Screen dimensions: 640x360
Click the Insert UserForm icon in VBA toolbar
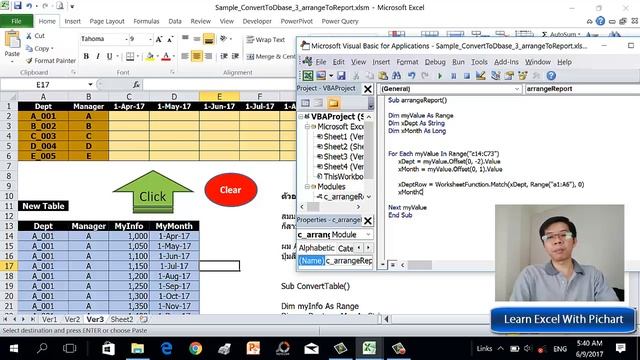click(x=321, y=76)
